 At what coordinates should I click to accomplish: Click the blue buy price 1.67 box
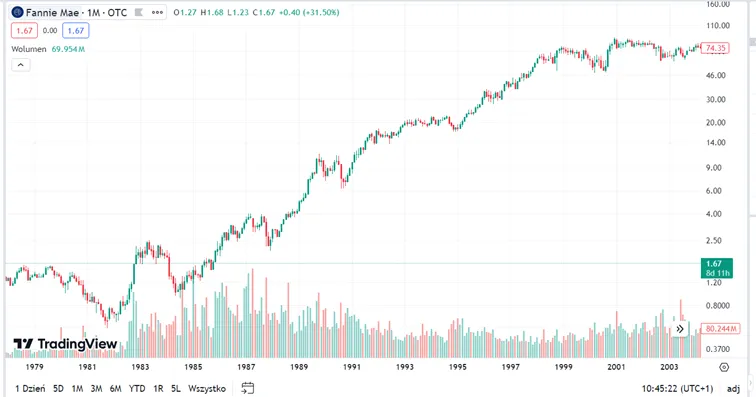pos(76,30)
